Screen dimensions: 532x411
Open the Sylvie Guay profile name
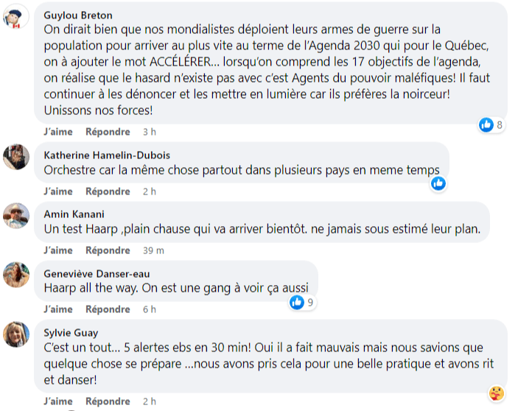[x=71, y=332]
